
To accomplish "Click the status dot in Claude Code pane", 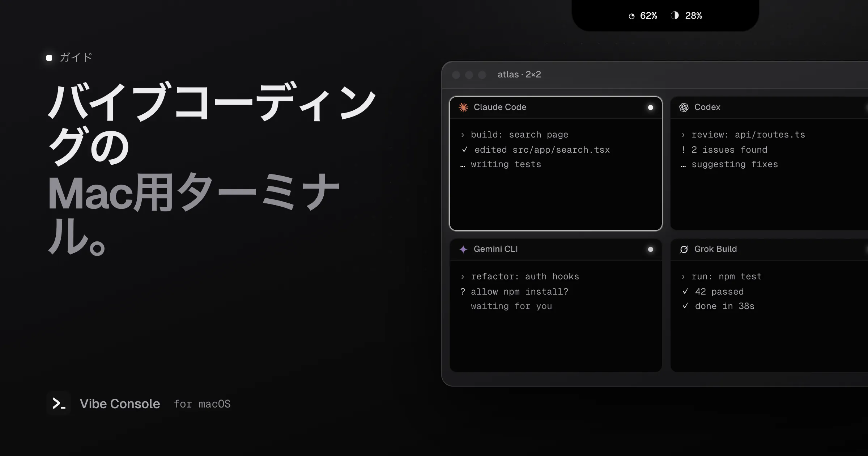I will [651, 107].
